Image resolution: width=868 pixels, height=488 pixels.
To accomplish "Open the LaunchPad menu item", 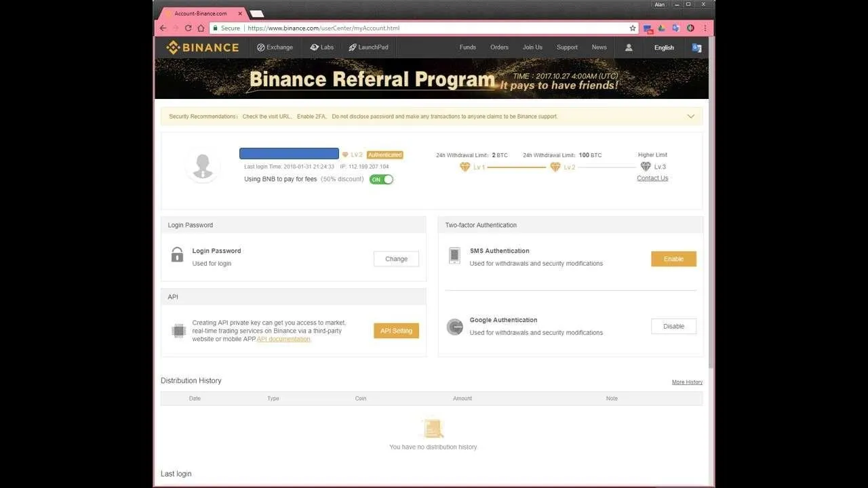I will point(368,47).
